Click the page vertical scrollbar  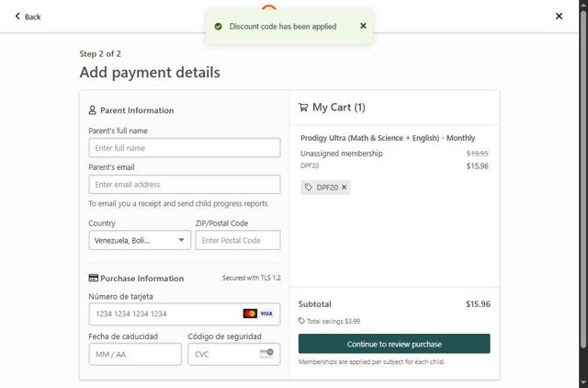click(583, 184)
